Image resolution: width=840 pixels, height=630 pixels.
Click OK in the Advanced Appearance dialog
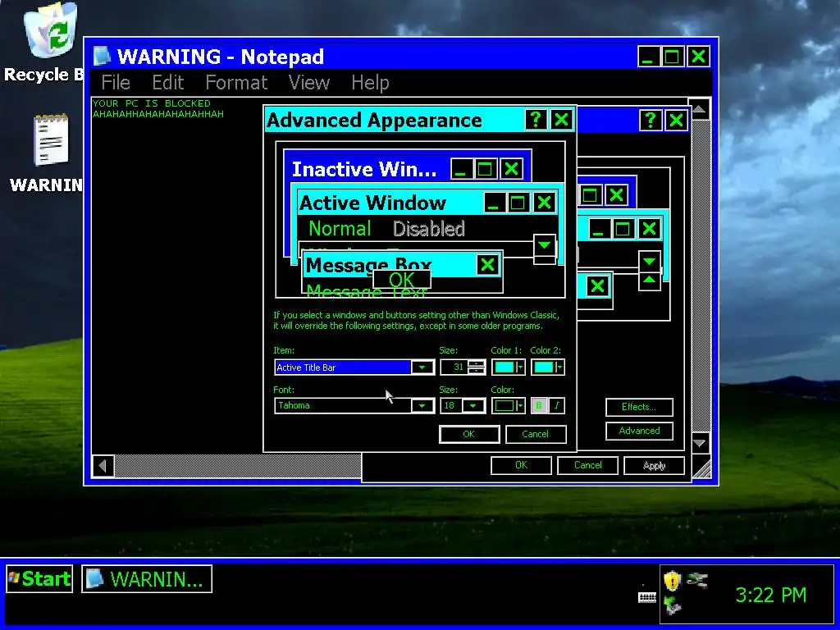click(x=468, y=434)
